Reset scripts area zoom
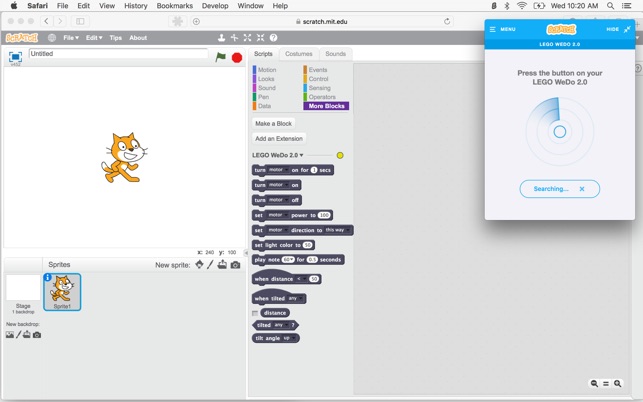This screenshot has width=643, height=402. point(606,384)
